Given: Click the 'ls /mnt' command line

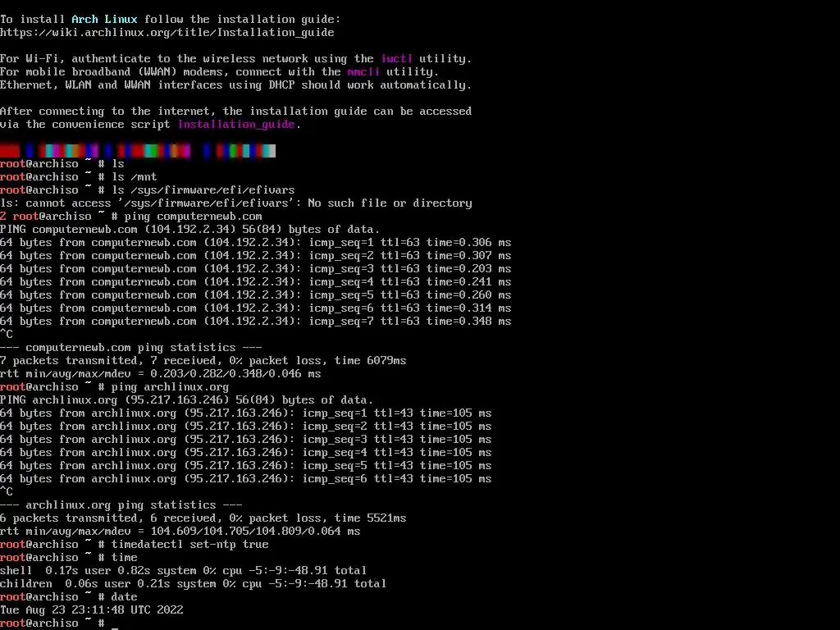Looking at the screenshot, I should tap(78, 177).
